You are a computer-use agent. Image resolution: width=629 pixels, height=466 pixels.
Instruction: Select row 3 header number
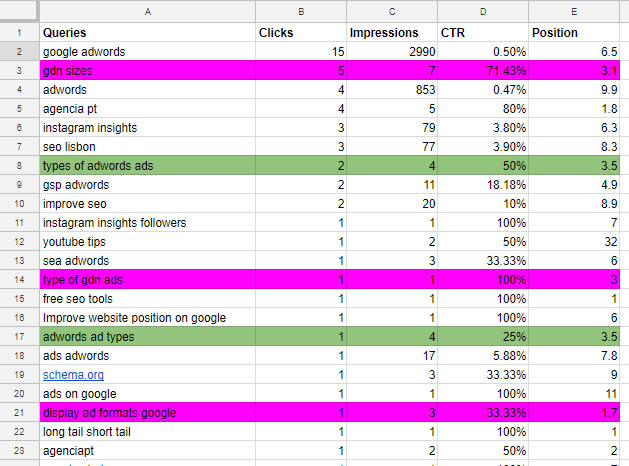(19, 71)
